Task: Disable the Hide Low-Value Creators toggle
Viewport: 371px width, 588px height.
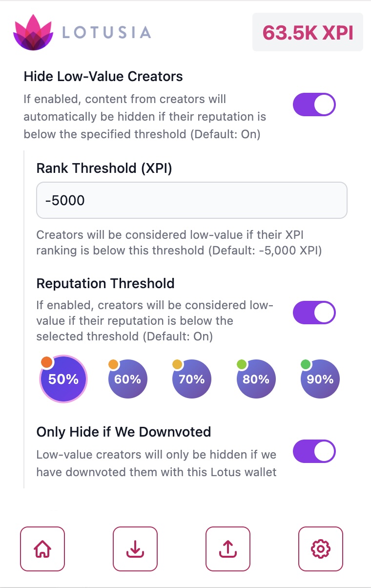Action: [x=314, y=105]
